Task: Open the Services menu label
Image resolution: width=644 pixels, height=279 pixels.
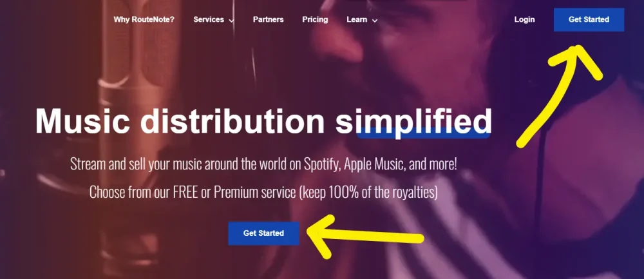Action: point(209,19)
